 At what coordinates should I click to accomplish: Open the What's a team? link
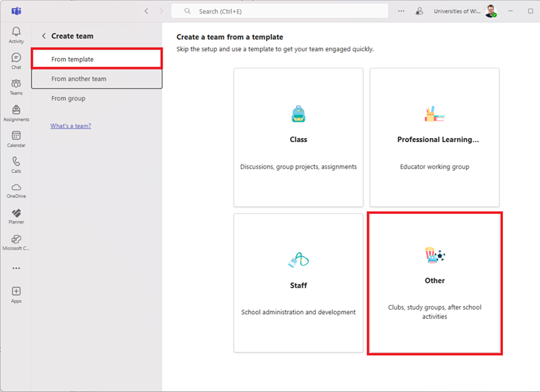coord(71,125)
